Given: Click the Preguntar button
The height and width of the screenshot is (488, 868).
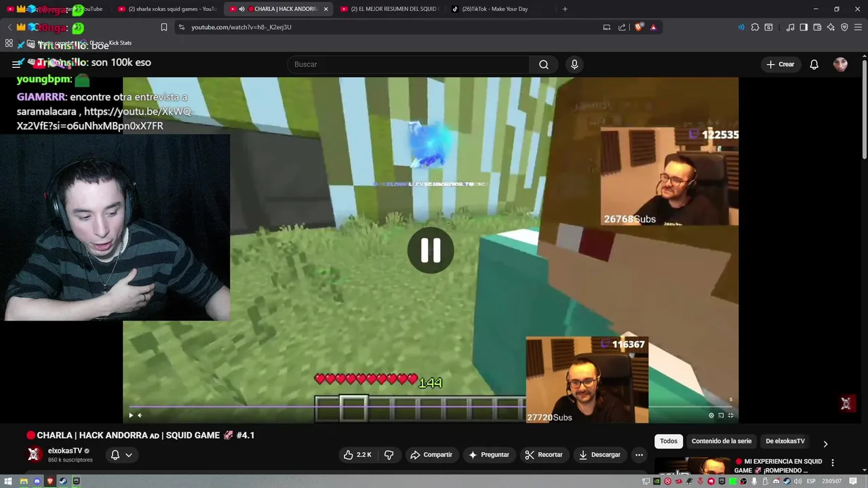Looking at the screenshot, I should pos(489,455).
